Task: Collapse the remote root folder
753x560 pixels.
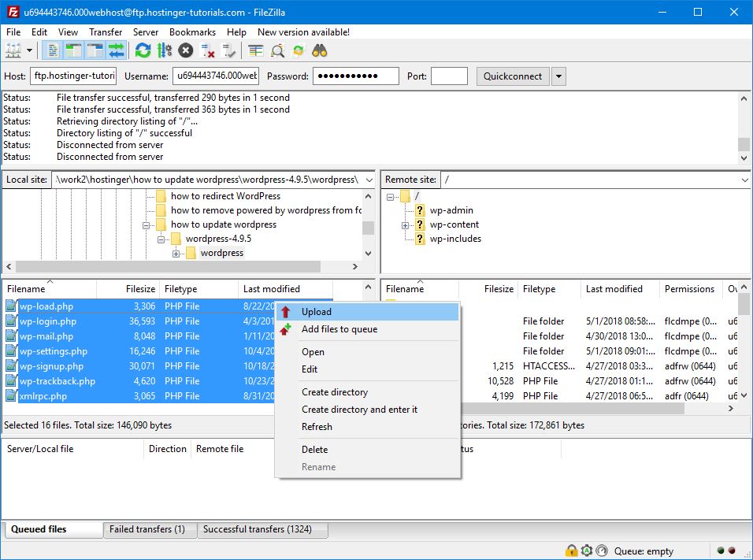Action: pyautogui.click(x=390, y=196)
